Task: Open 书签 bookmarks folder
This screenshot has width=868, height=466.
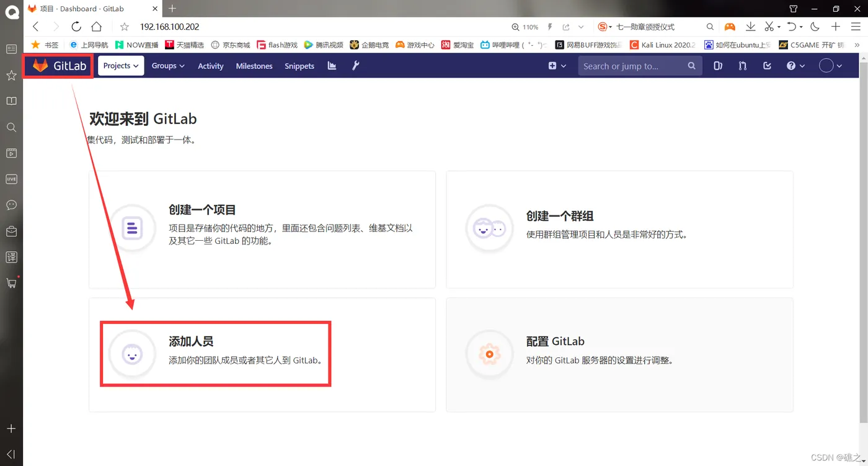Action: 45,45
